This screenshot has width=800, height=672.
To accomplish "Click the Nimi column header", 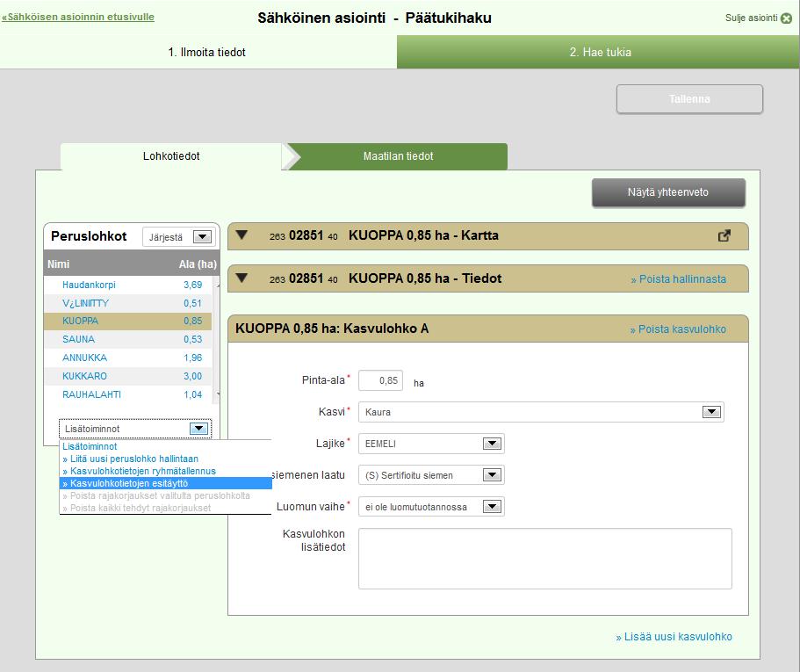I will pos(59,264).
